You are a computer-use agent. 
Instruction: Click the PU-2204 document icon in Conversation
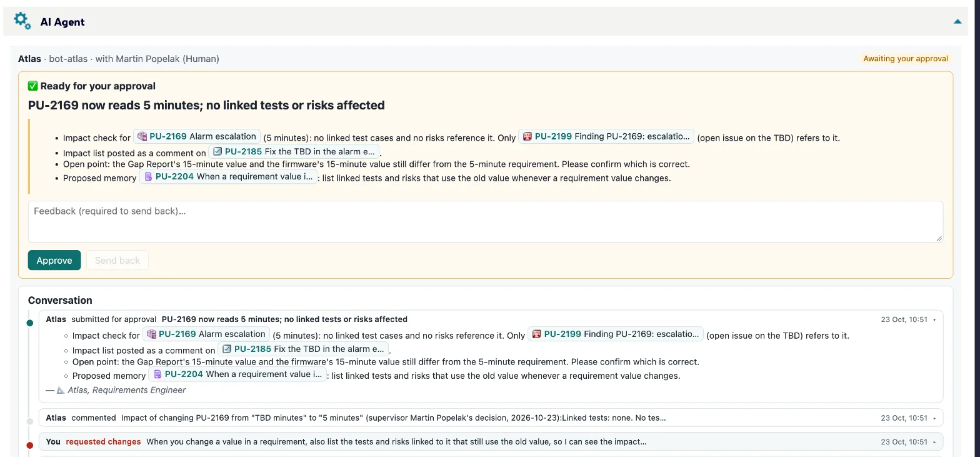tap(157, 374)
